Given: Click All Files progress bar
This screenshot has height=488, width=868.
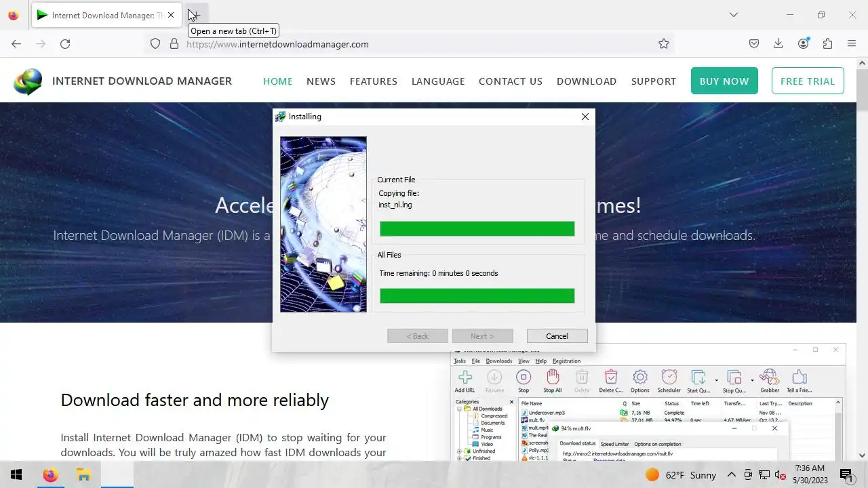Looking at the screenshot, I should 477,296.
